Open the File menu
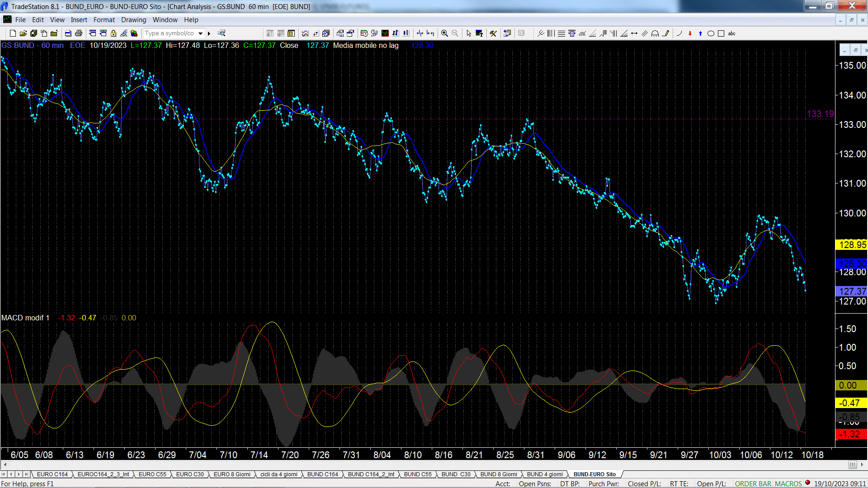868x488 pixels. tap(20, 20)
